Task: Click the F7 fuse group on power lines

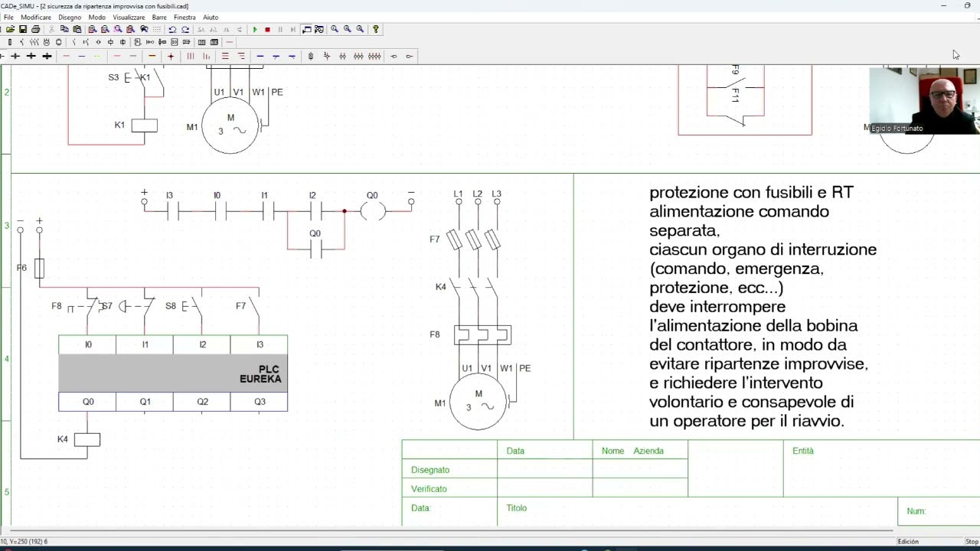Action: coord(474,240)
